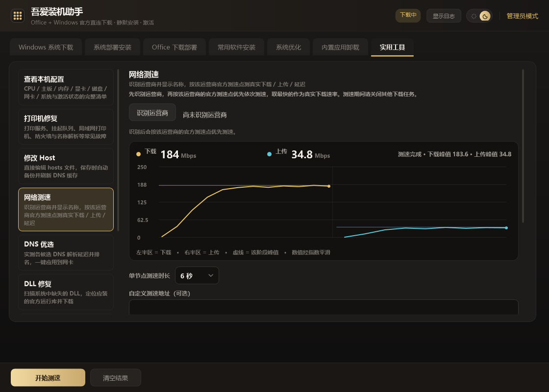Viewport: 549px width, 392px height.
Task: Click the right panel scrollbar
Action: (x=523, y=146)
